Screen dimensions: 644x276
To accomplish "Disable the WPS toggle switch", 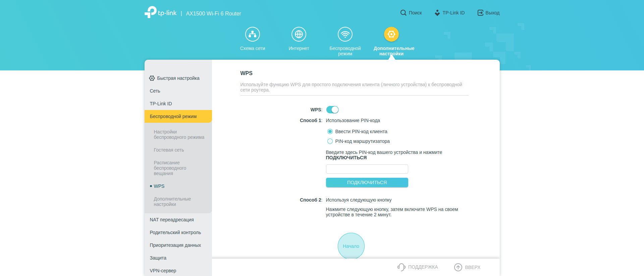I will coord(332,110).
